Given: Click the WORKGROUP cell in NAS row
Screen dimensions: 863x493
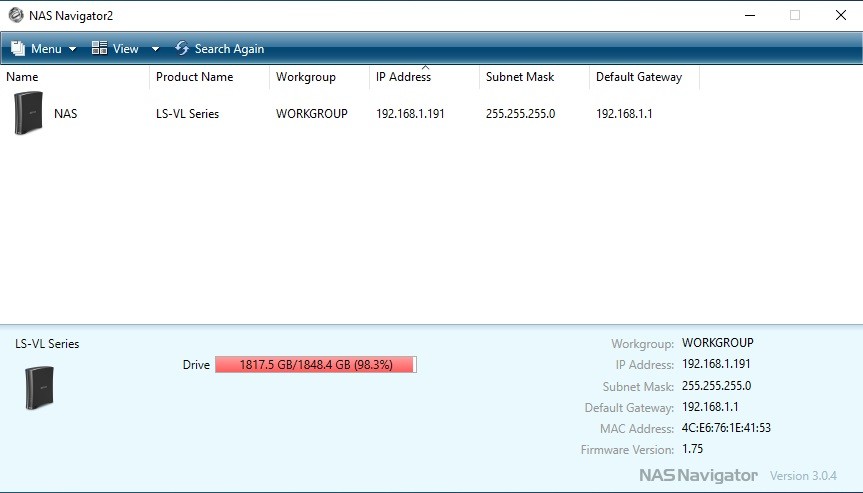Looking at the screenshot, I should 312,113.
